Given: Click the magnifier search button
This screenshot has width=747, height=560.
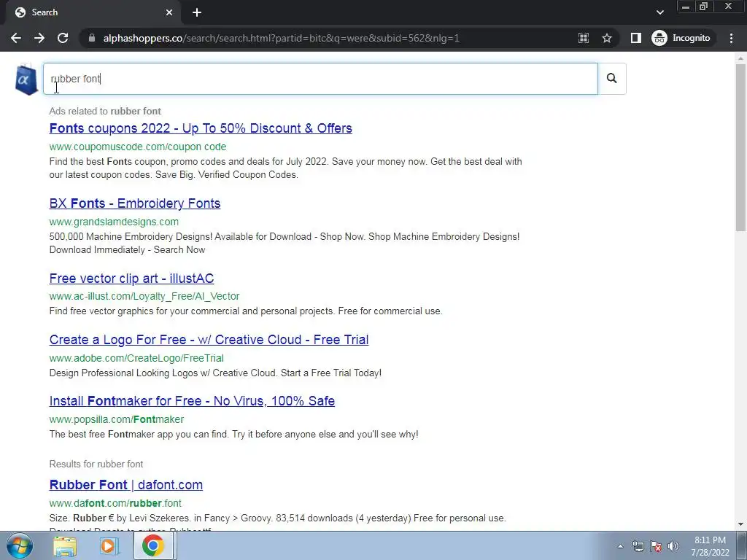Looking at the screenshot, I should pyautogui.click(x=612, y=79).
